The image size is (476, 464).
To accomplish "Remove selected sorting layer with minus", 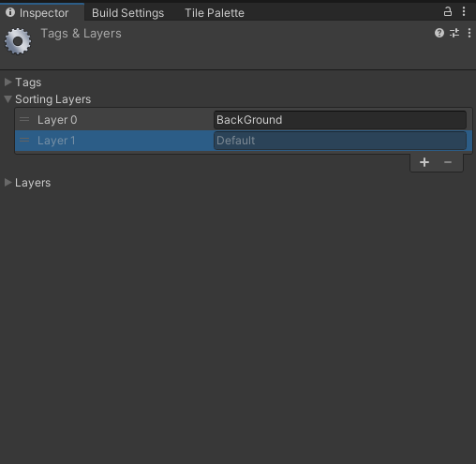I will [x=448, y=162].
